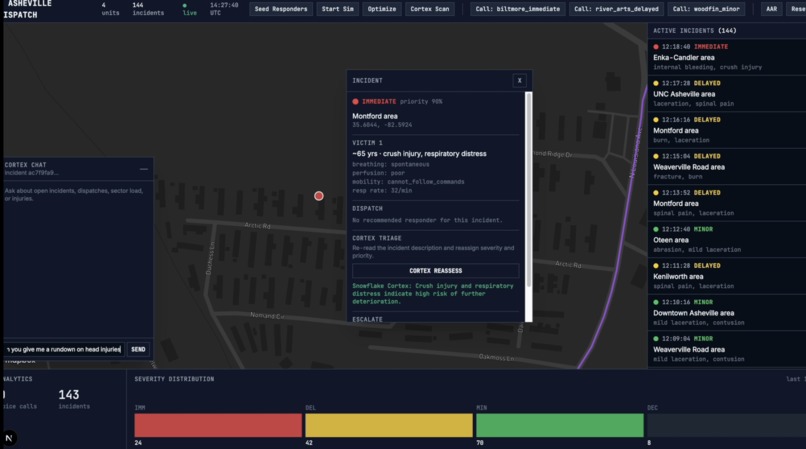Click the Cortex Reassess button
The height and width of the screenshot is (449, 806).
[435, 271]
